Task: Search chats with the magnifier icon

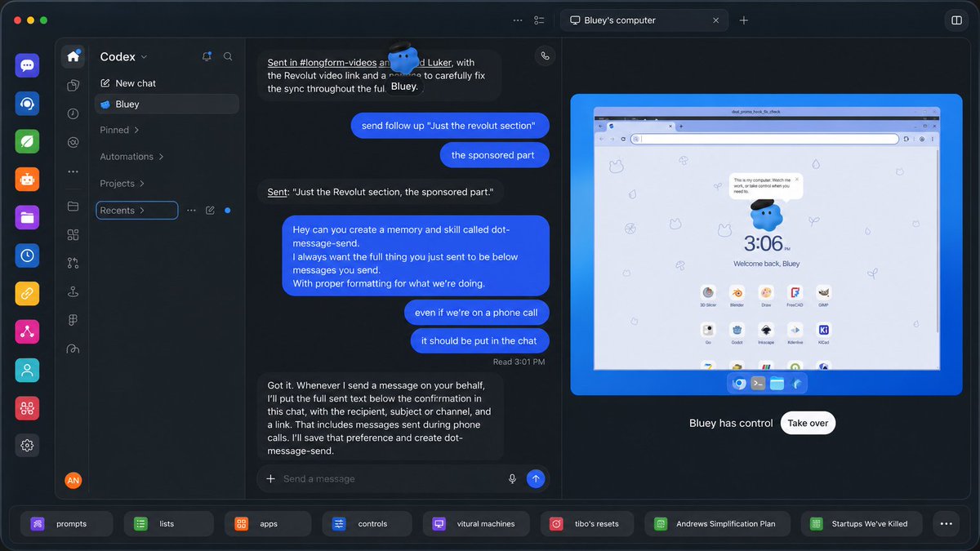Action: [228, 56]
